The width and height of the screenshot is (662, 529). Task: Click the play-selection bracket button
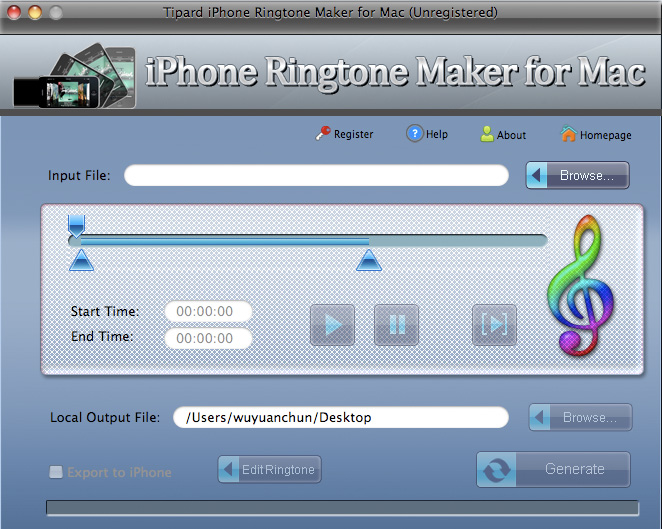tap(494, 325)
